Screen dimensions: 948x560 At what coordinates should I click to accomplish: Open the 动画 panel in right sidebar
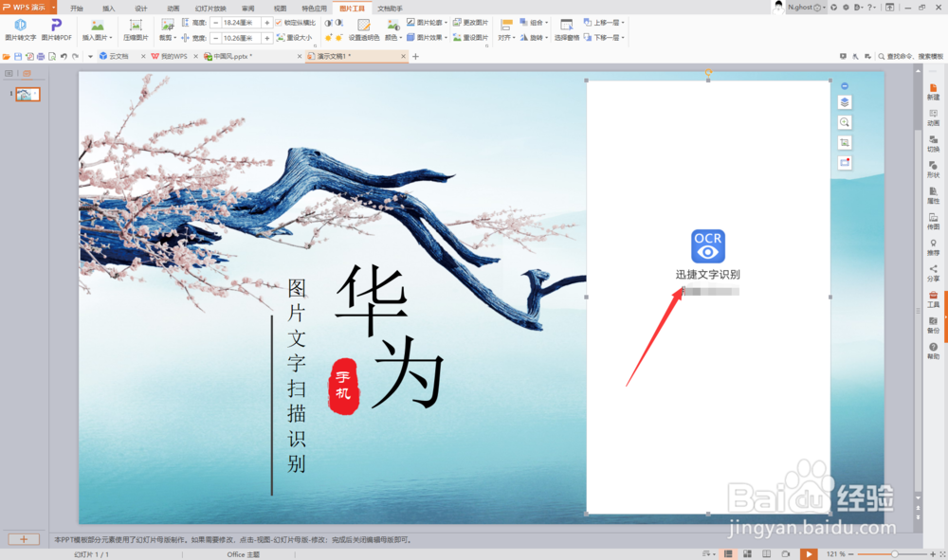[x=934, y=117]
